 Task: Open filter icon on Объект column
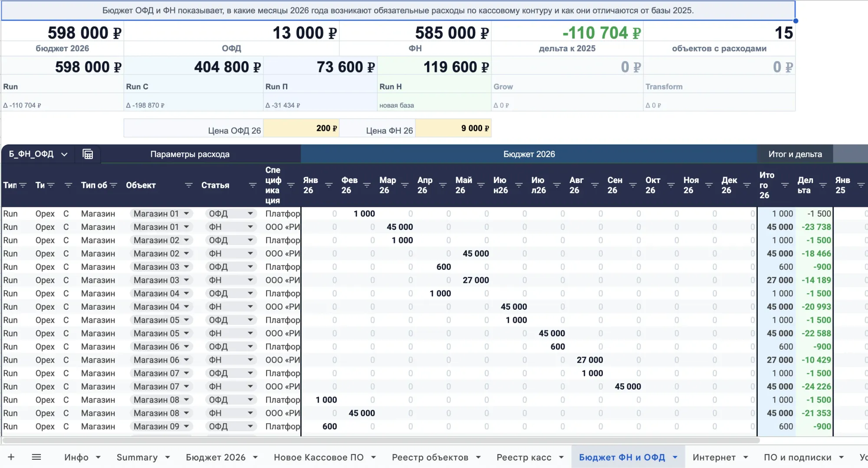[x=188, y=185]
